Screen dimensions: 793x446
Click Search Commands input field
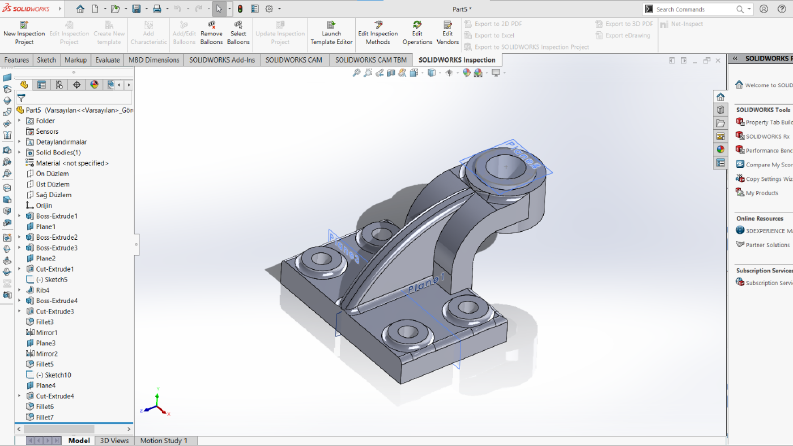pos(694,9)
